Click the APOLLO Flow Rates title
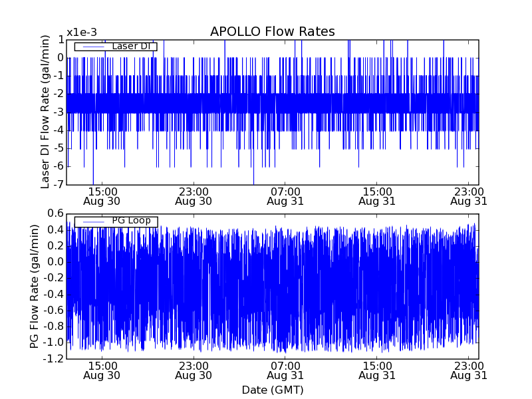Screen dimensions: 532x399 pos(273,31)
